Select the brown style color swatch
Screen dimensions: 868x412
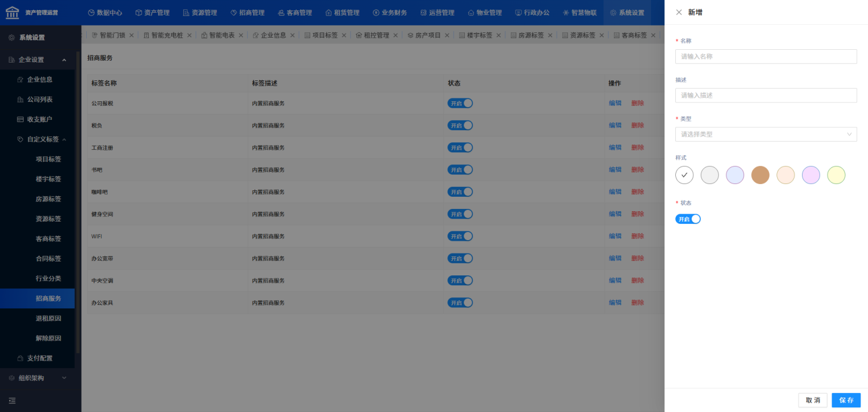[760, 175]
